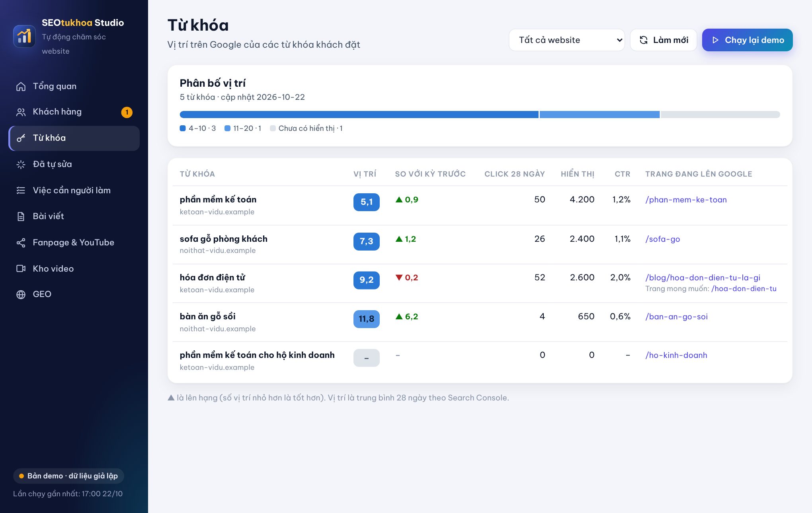812x513 pixels.
Task: Open the /ban-an-go-soi link
Action: pos(676,317)
